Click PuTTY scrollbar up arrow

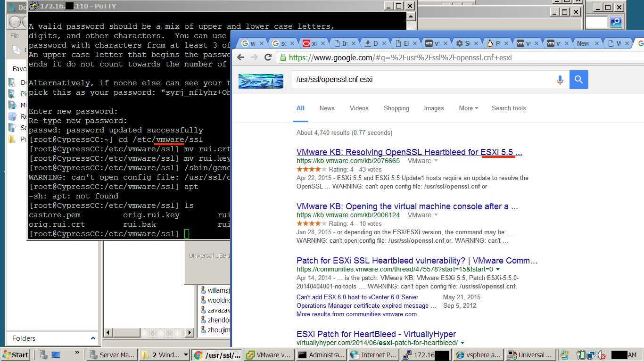click(x=411, y=17)
